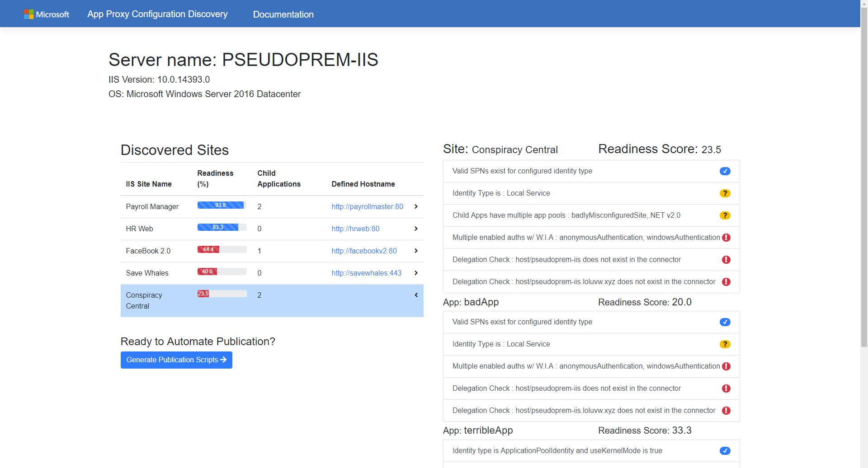Click the Microsoft logo in the header
Screen dimensions: 868x468
click(47, 14)
